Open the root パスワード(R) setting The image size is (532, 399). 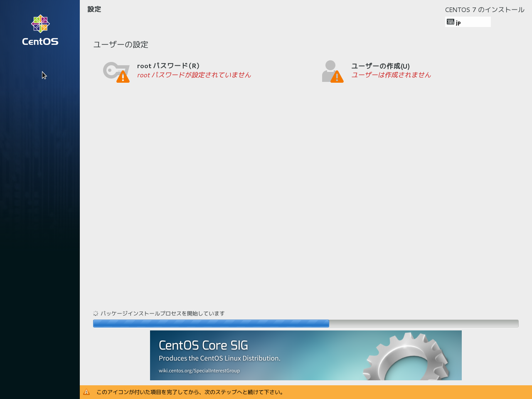[168, 66]
